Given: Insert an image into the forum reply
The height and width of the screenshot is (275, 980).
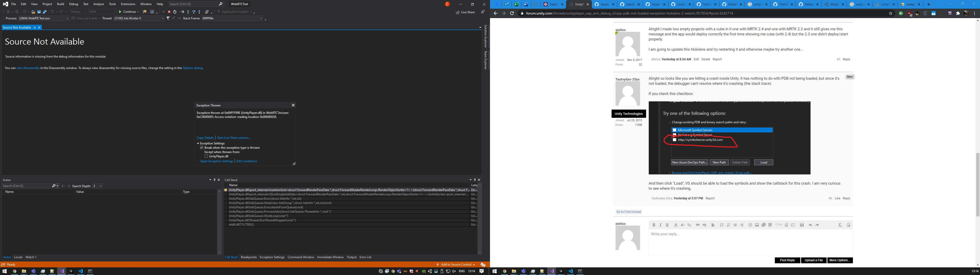Looking at the screenshot, I should (x=757, y=225).
